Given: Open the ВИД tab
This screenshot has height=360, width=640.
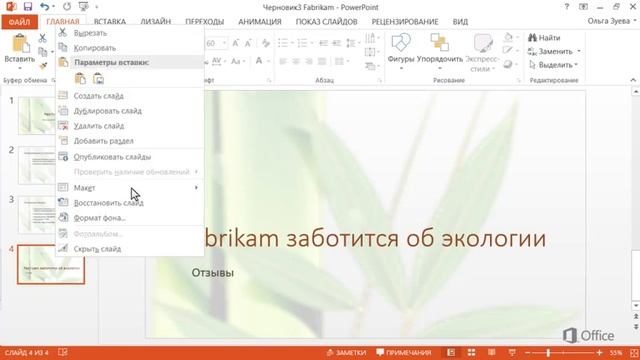Looking at the screenshot, I should click(x=460, y=22).
